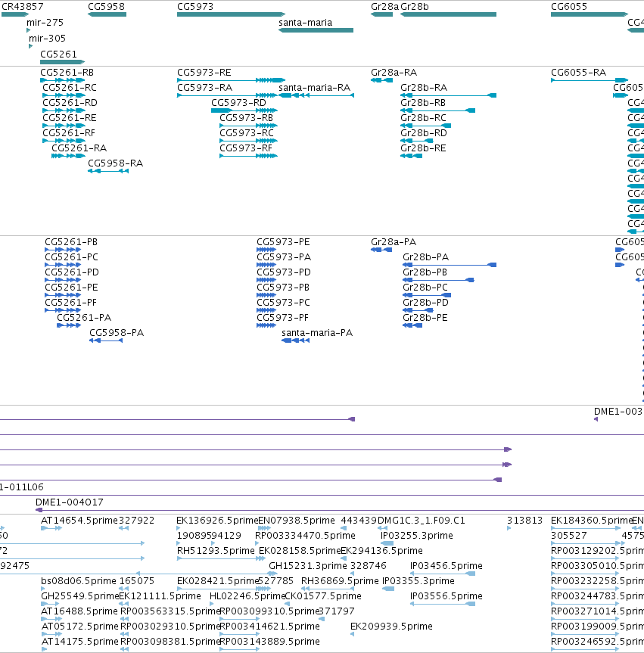Image resolution: width=644 pixels, height=653 pixels.
Task: Click protein CG5261-PA
Action: [84, 317]
